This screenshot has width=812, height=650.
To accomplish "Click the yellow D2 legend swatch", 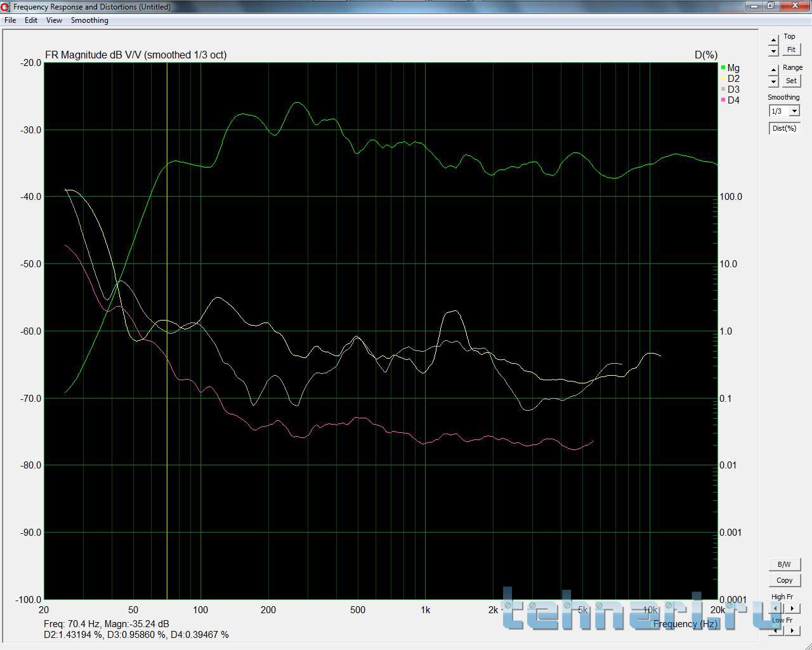I will (x=723, y=79).
